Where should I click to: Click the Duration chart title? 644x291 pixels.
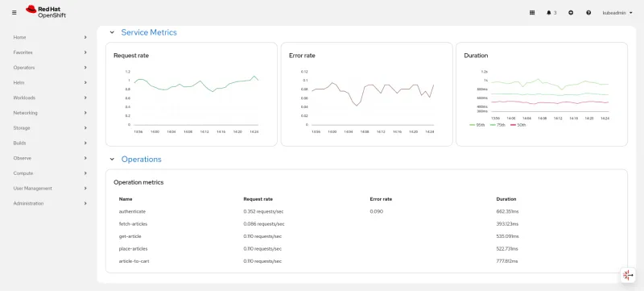tap(476, 56)
